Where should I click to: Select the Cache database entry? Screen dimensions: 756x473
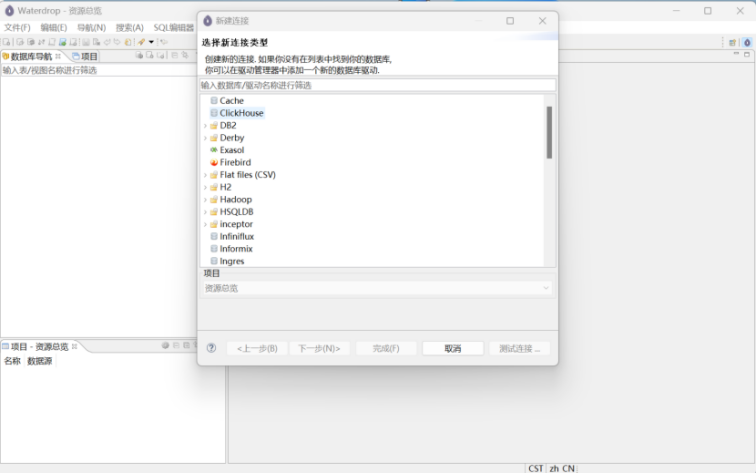point(231,101)
